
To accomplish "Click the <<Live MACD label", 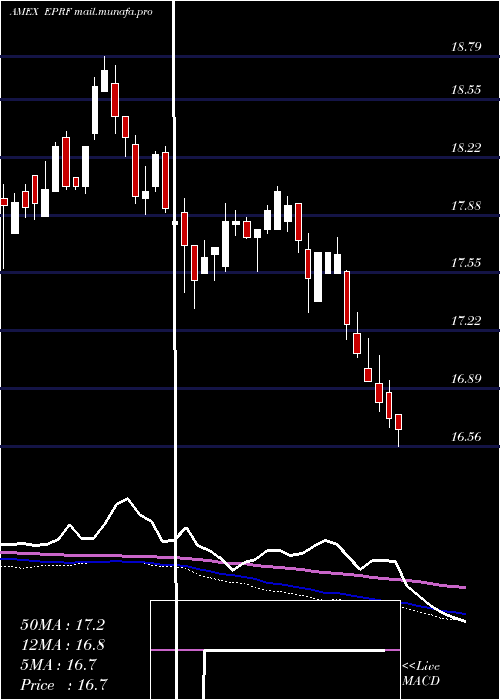I will (x=421, y=674).
